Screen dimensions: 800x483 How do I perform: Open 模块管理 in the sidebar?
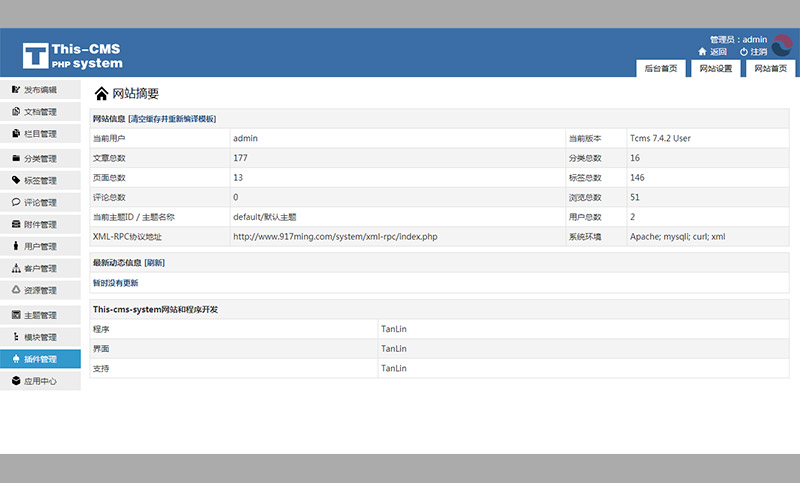tap(40, 337)
